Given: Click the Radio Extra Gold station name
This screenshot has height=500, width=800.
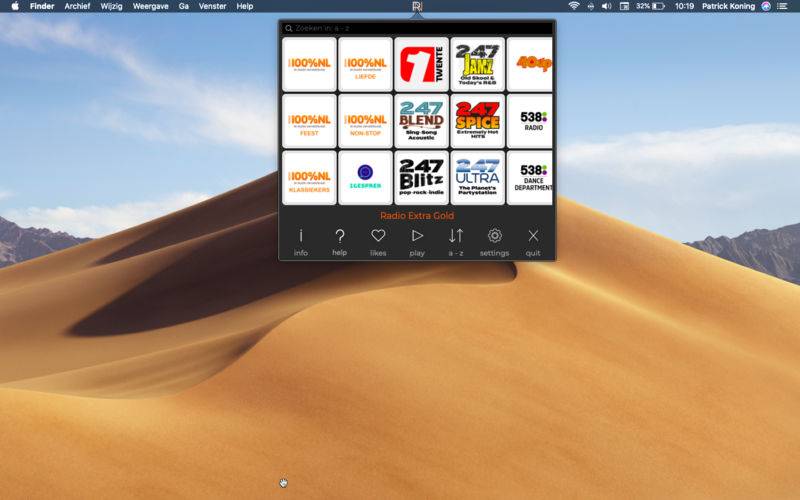Looking at the screenshot, I should (x=417, y=215).
